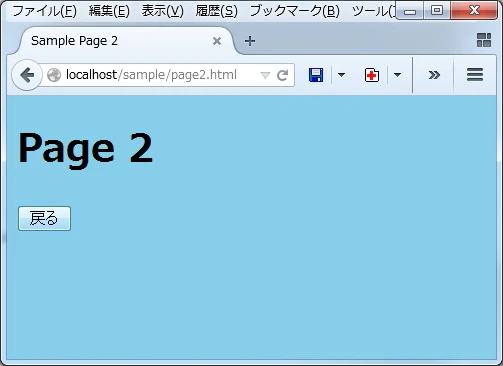Click the globe site identity icon
The image size is (503, 366).
tap(54, 75)
